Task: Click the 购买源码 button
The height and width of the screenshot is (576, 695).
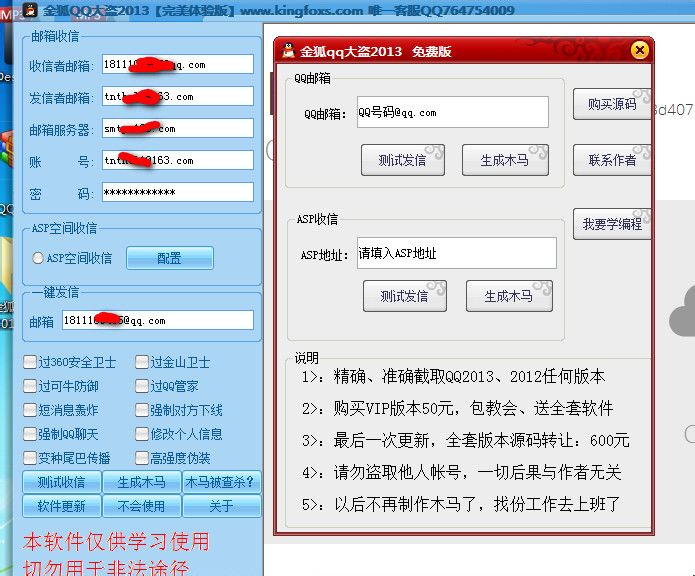Action: 612,104
